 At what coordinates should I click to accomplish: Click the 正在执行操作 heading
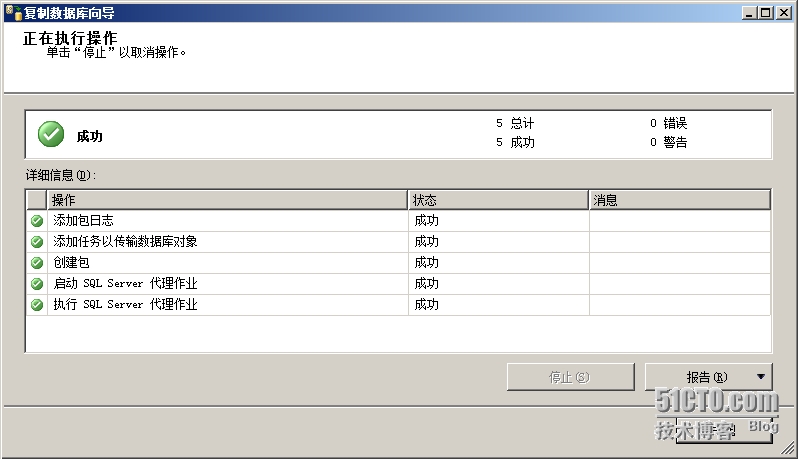click(70, 38)
